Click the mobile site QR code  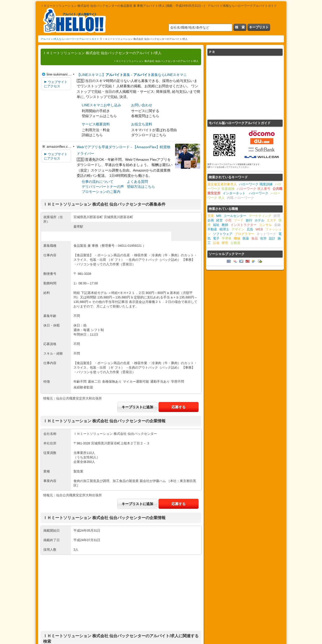point(224,145)
